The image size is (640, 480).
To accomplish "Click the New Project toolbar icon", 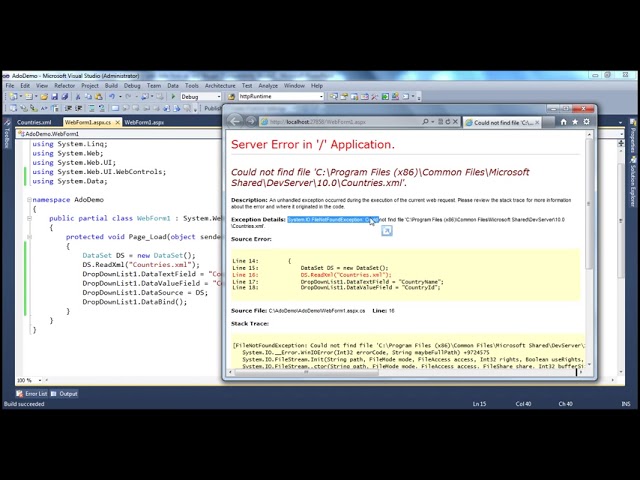I will pyautogui.click(x=13, y=97).
